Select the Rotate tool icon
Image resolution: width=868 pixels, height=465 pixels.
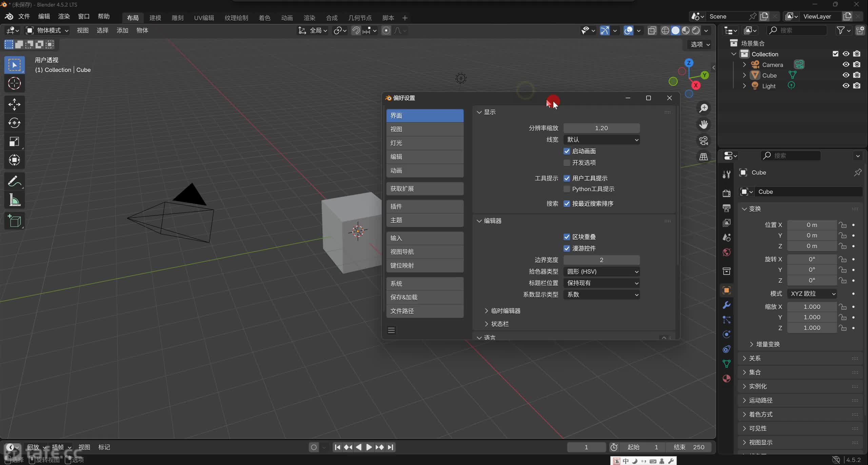click(14, 123)
